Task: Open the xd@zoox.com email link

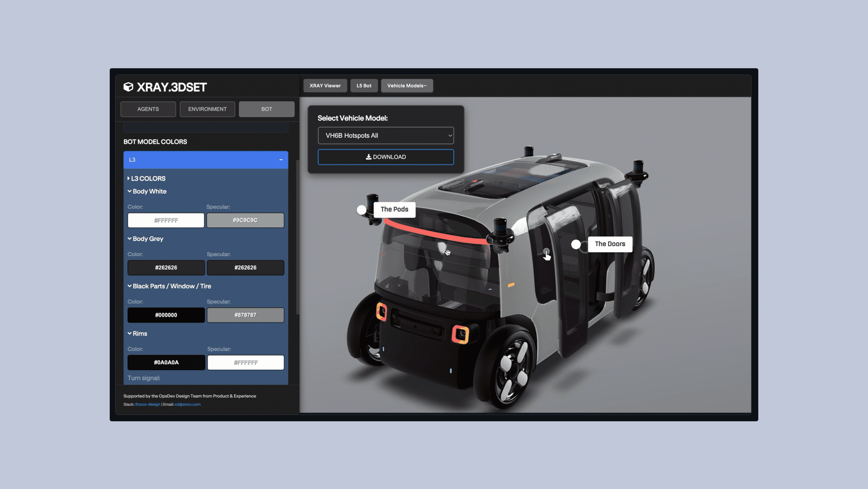Action: (187, 404)
